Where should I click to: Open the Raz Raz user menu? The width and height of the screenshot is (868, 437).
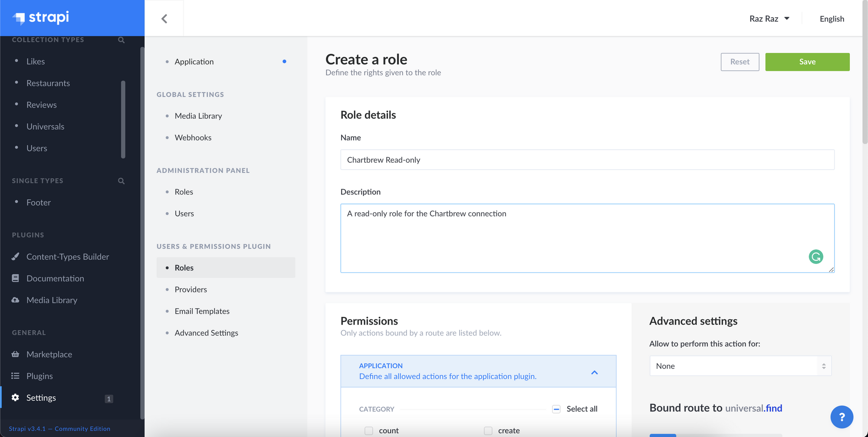tap(769, 18)
